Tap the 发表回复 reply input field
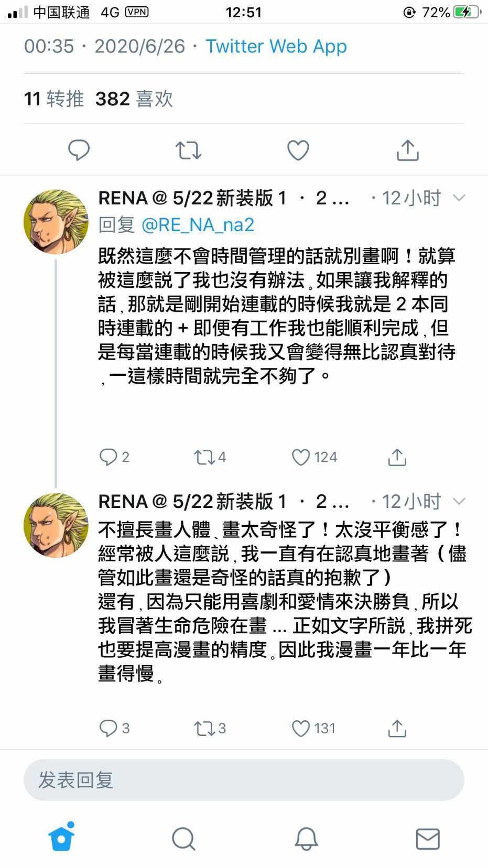 click(244, 780)
